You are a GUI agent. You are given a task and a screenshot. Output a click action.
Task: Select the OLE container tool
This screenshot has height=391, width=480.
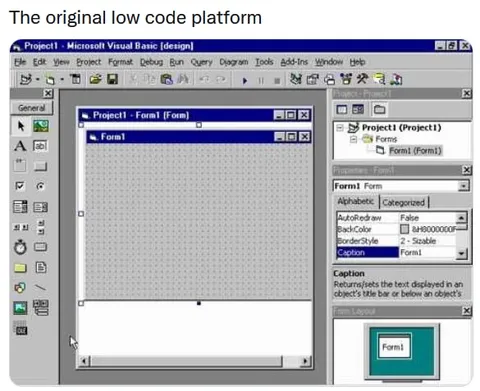click(20, 328)
